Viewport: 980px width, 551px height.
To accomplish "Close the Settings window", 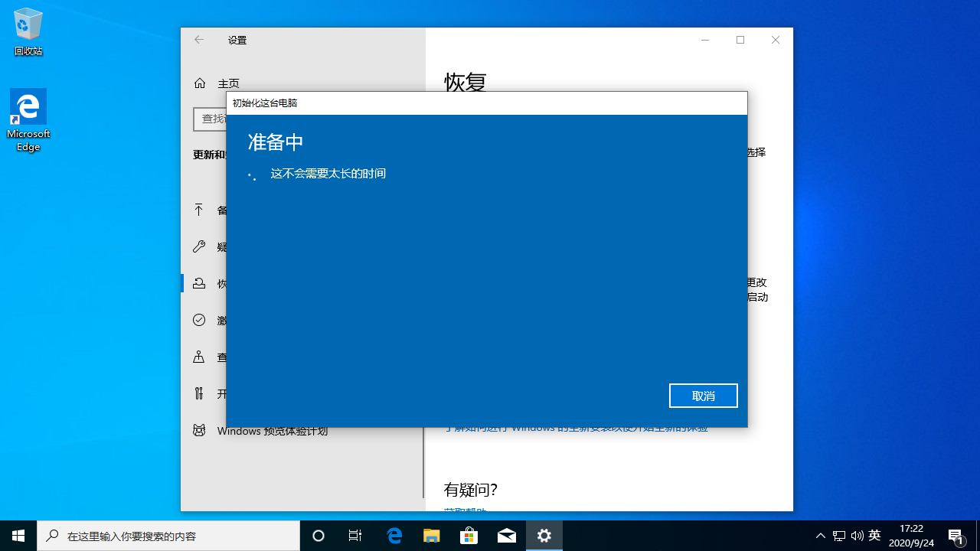I will pyautogui.click(x=776, y=40).
